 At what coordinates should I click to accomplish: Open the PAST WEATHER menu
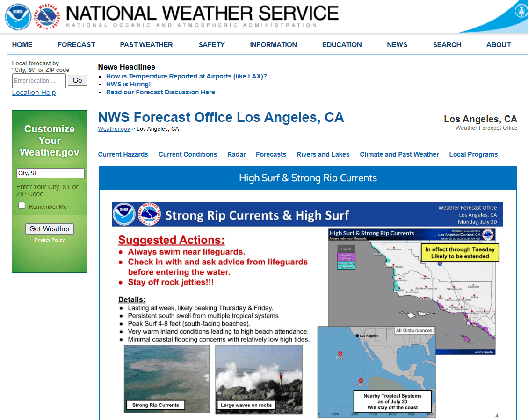click(146, 45)
